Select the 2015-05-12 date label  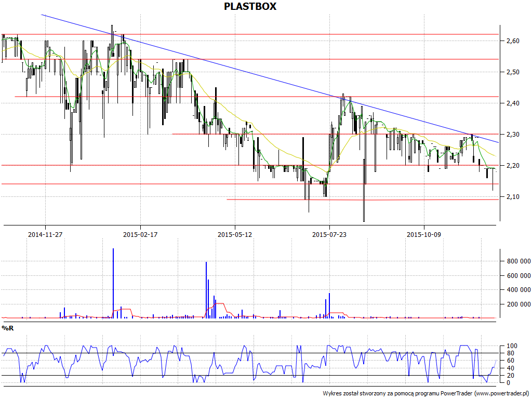click(x=235, y=234)
